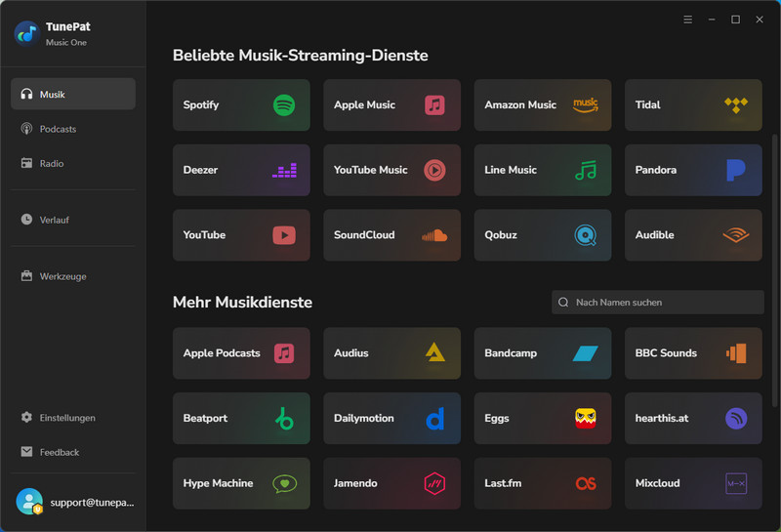Click the red YouTube play icon
The image size is (781, 532).
(284, 235)
